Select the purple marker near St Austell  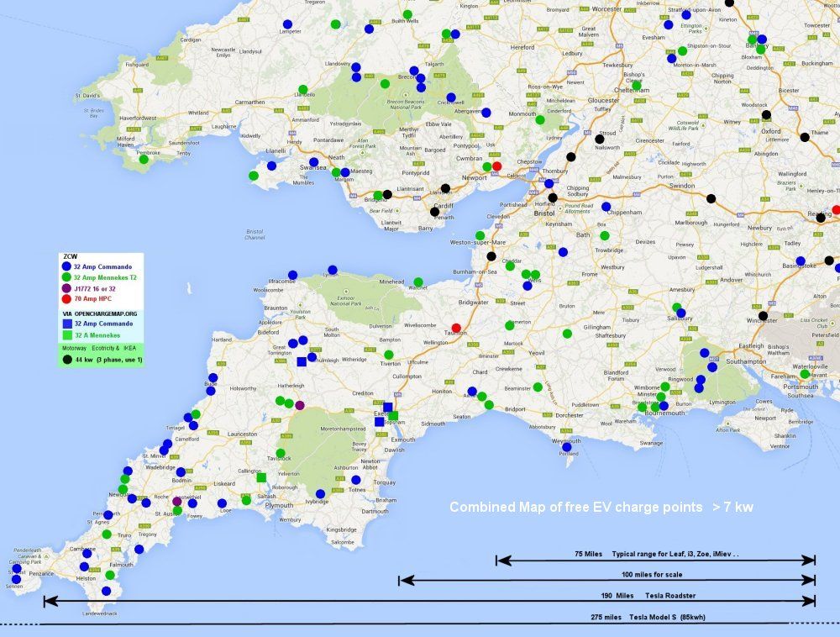point(176,502)
